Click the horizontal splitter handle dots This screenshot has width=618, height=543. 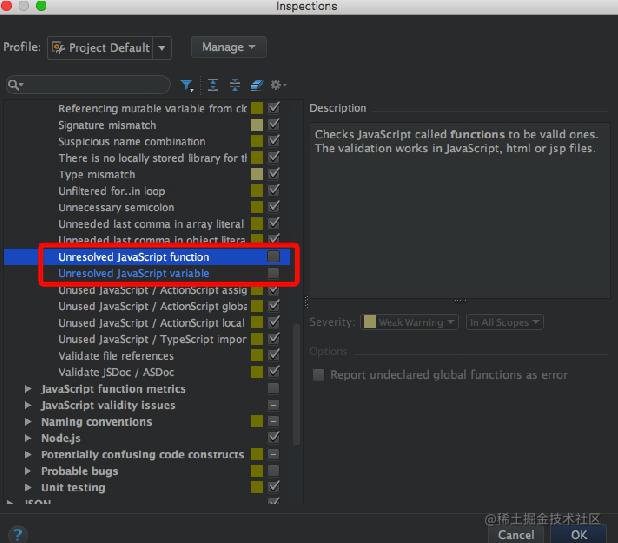coord(460,301)
